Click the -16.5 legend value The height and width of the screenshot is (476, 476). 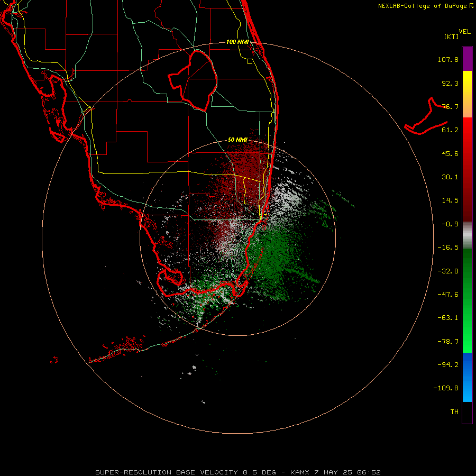point(448,248)
